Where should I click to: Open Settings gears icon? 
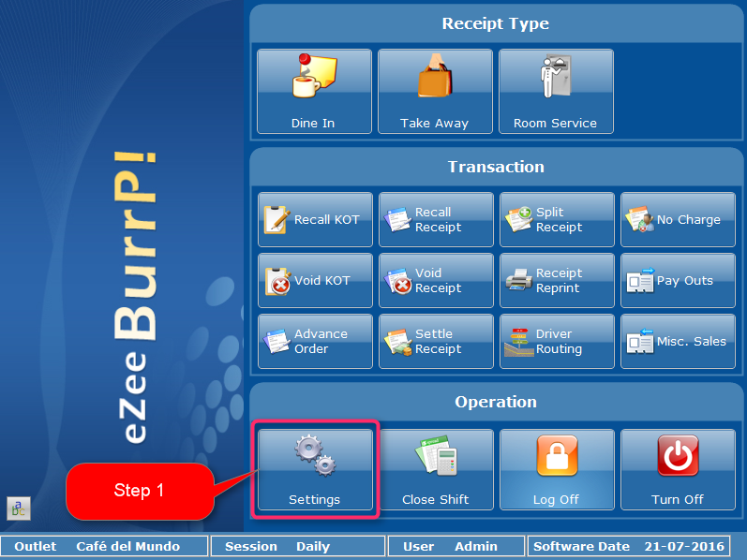pos(315,455)
